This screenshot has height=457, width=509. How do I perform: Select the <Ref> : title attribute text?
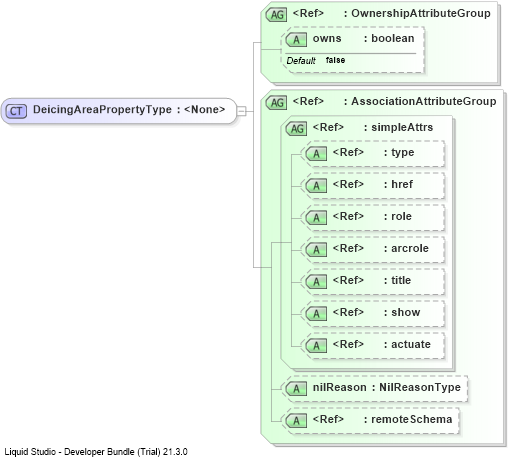371,280
